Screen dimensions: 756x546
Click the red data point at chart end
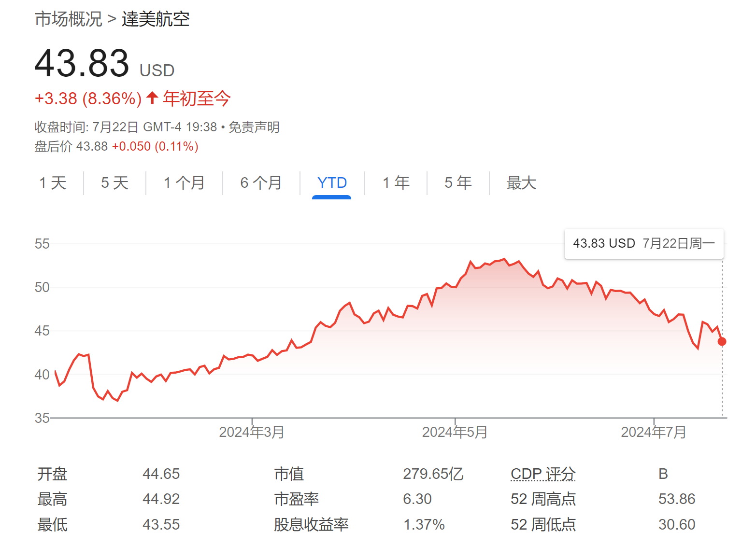click(722, 341)
